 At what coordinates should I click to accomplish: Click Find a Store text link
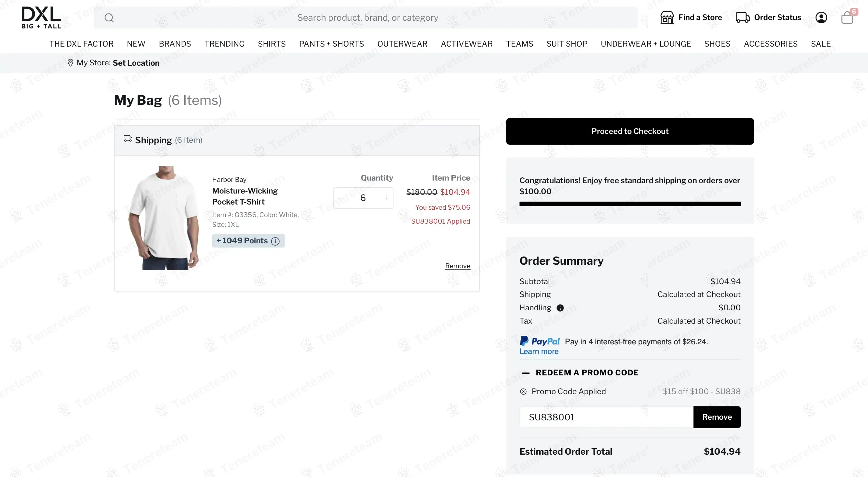pos(700,17)
